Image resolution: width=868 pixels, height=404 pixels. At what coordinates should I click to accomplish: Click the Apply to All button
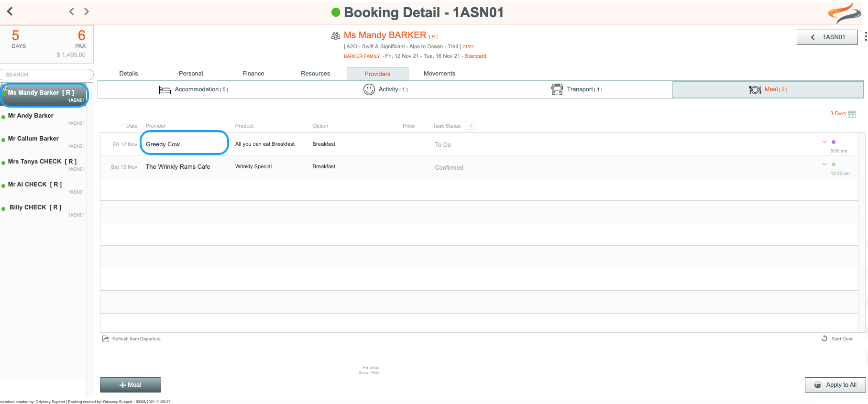(835, 385)
